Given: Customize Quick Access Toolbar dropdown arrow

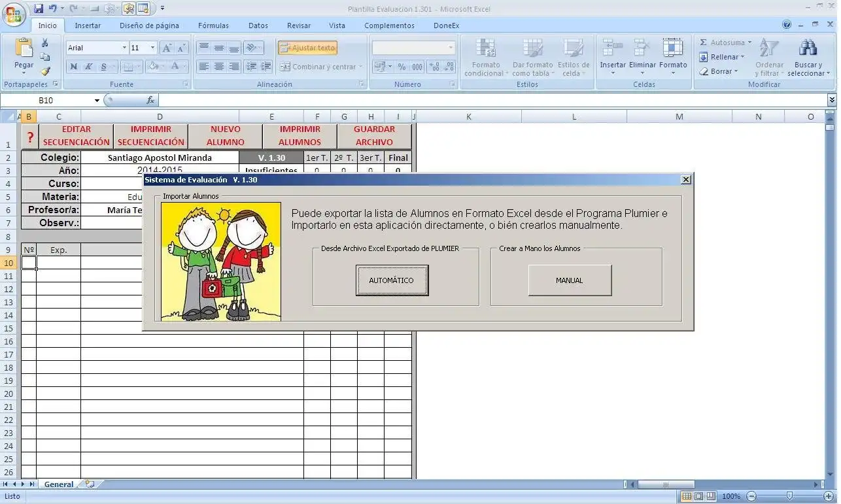Looking at the screenshot, I should 162,8.
